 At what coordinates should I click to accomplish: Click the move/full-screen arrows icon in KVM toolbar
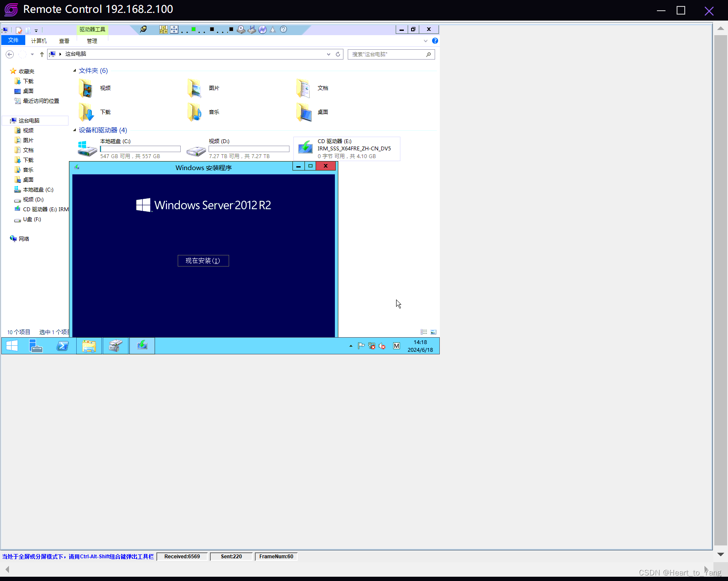click(174, 30)
